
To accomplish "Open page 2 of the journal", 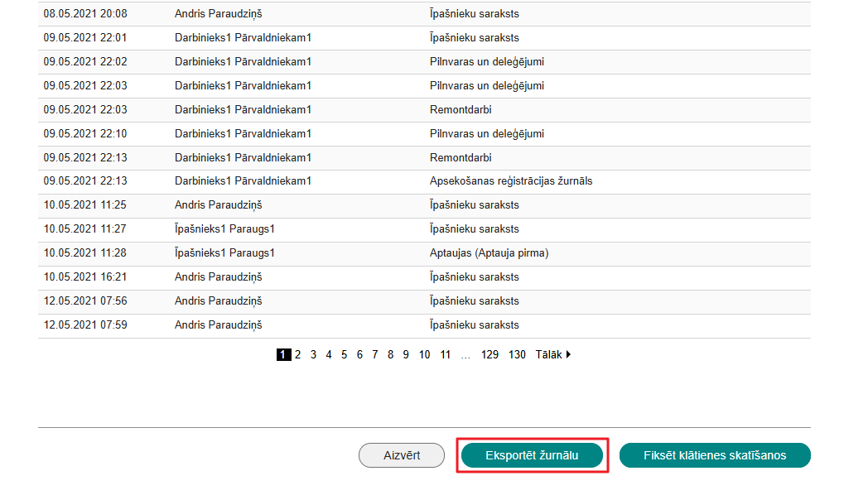I will tap(297, 354).
